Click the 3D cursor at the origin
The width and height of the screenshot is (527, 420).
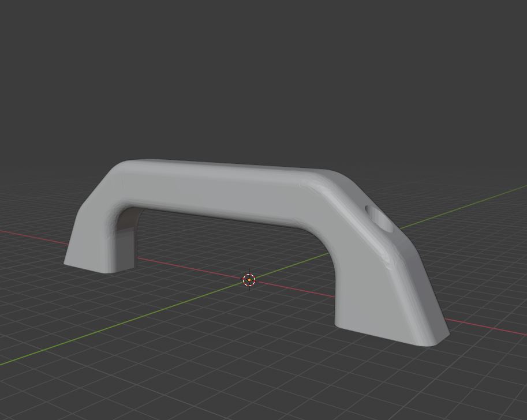(249, 280)
